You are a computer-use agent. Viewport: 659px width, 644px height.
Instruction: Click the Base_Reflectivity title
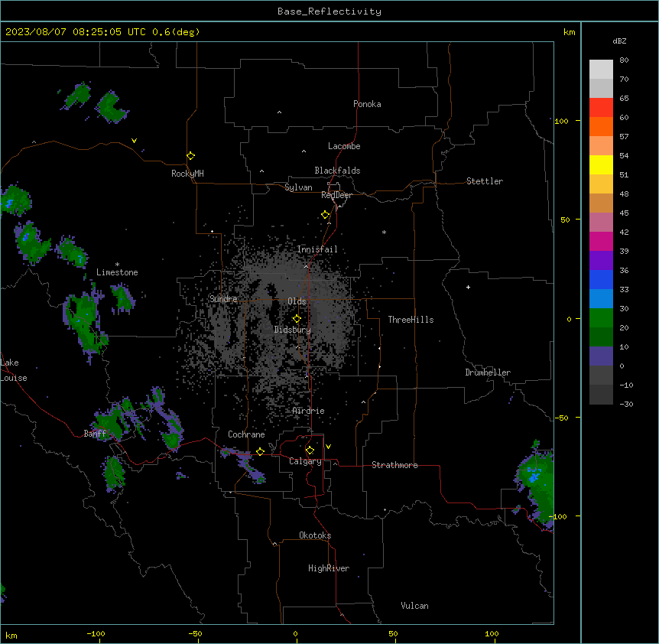pyautogui.click(x=329, y=11)
